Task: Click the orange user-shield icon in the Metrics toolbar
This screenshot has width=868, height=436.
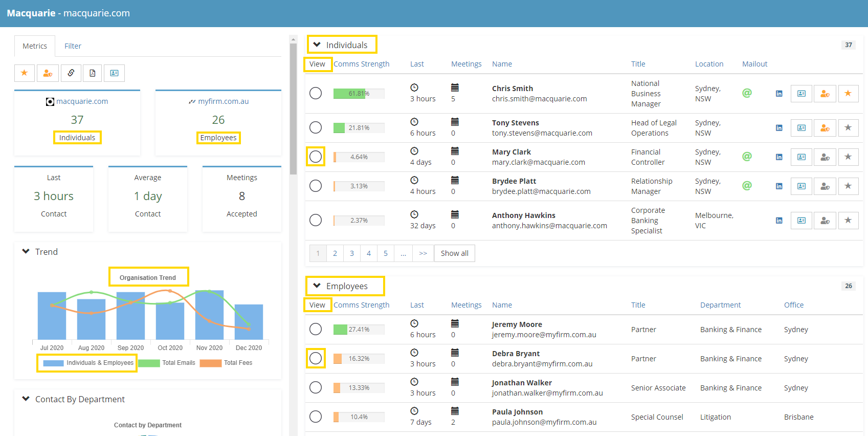Action: click(x=48, y=73)
